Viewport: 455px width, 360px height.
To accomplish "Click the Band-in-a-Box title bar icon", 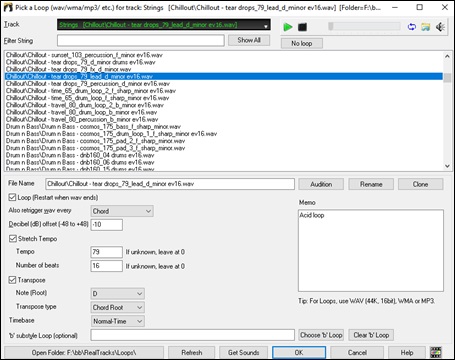I will point(8,7).
